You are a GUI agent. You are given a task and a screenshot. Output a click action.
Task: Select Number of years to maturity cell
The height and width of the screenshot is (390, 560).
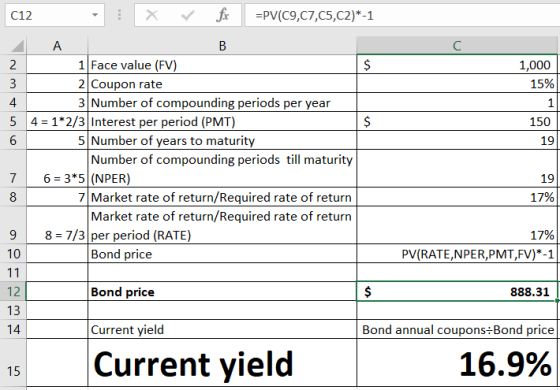222,140
